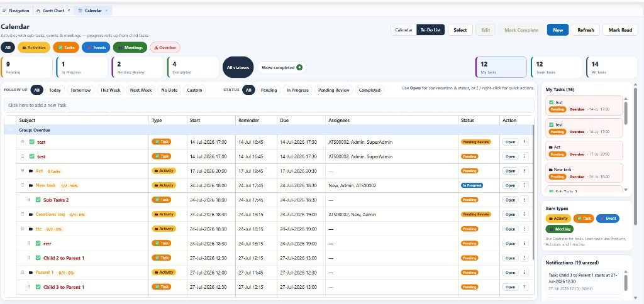644x304 pixels.
Task: Open the kebab menu for Act row
Action: (524, 171)
